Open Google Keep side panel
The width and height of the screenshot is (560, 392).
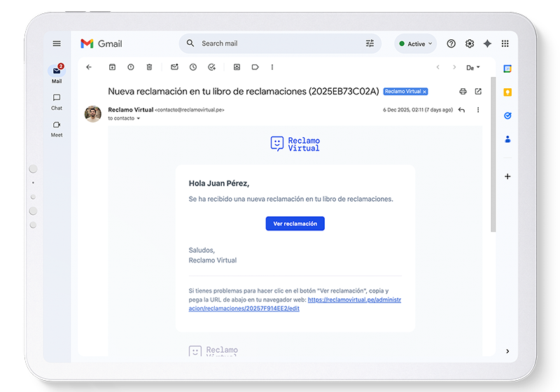[x=507, y=92]
